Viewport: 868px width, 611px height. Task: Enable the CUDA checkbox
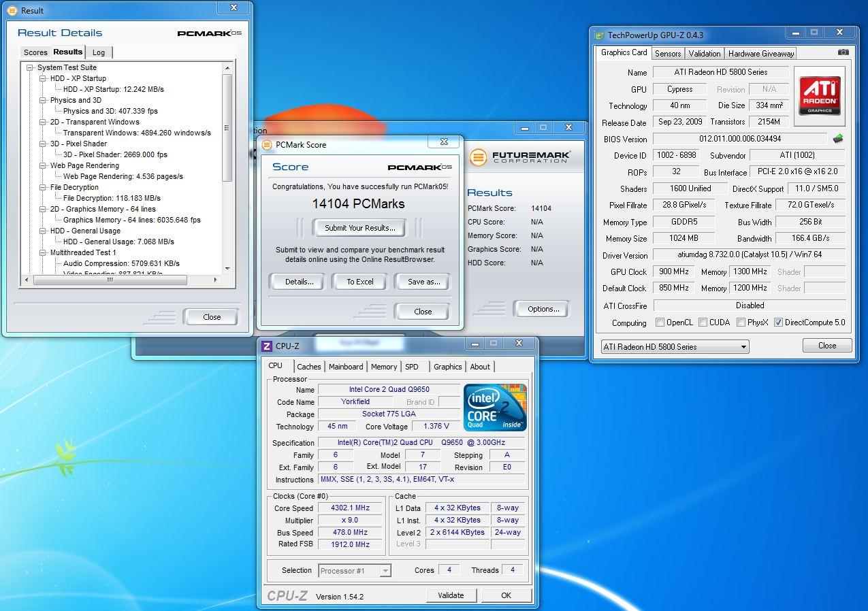(703, 323)
